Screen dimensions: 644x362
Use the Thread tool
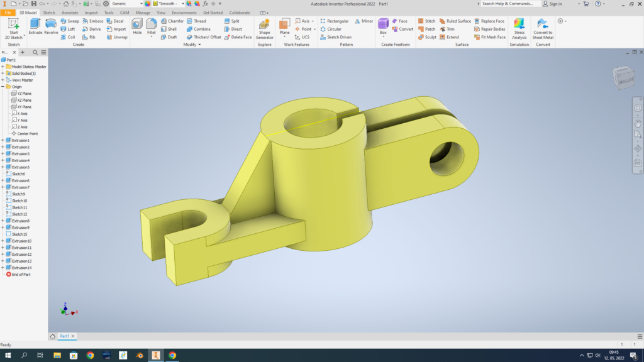[196, 21]
